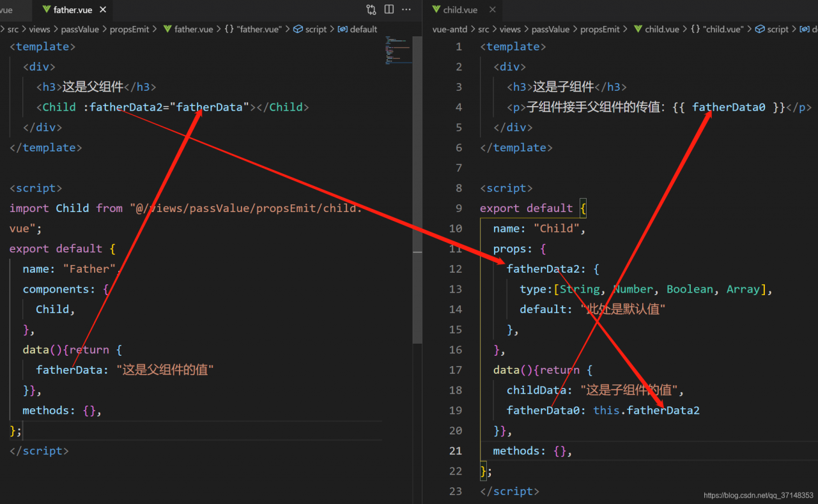The height and width of the screenshot is (504, 818).
Task: Open the src breadcrumb in child.vue pane
Action: pyautogui.click(x=484, y=29)
